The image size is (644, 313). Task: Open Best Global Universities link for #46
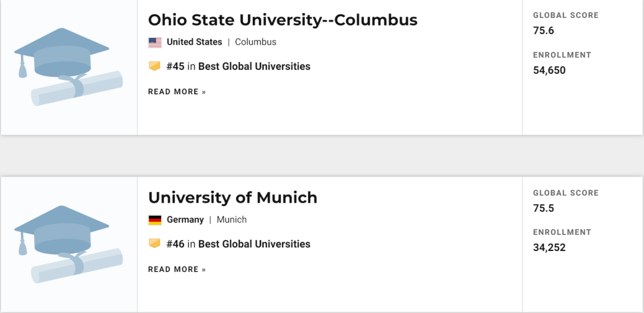tap(254, 244)
